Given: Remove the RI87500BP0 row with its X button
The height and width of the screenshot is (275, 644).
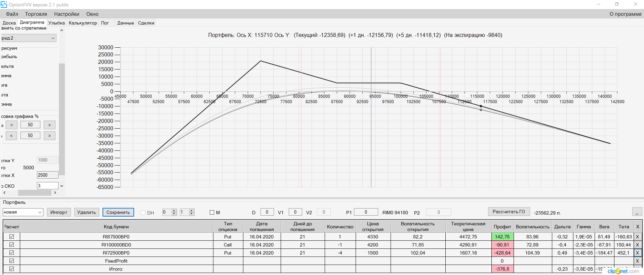Looking at the screenshot, I should pos(637,237).
